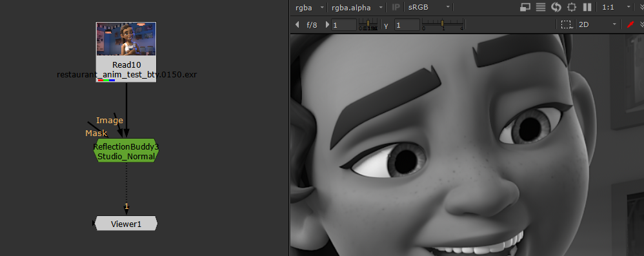This screenshot has width=644, height=256.
Task: Select the Read10 node thumbnail
Action: coord(126,39)
